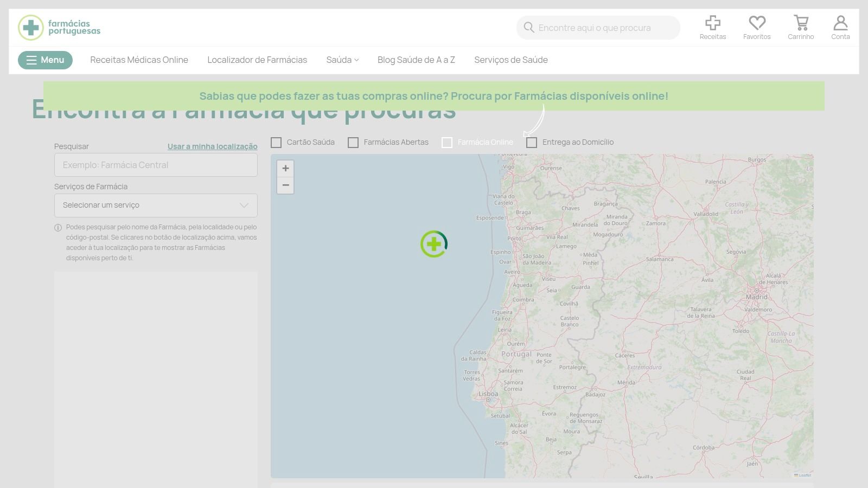The height and width of the screenshot is (488, 868).
Task: Zoom in on the map
Action: pyautogui.click(x=285, y=168)
